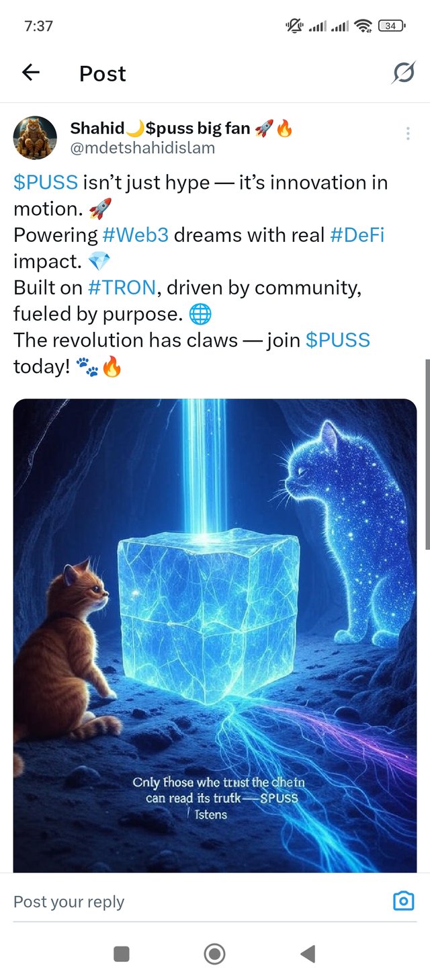
Task: Tap the Android home circle button
Action: click(x=214, y=953)
